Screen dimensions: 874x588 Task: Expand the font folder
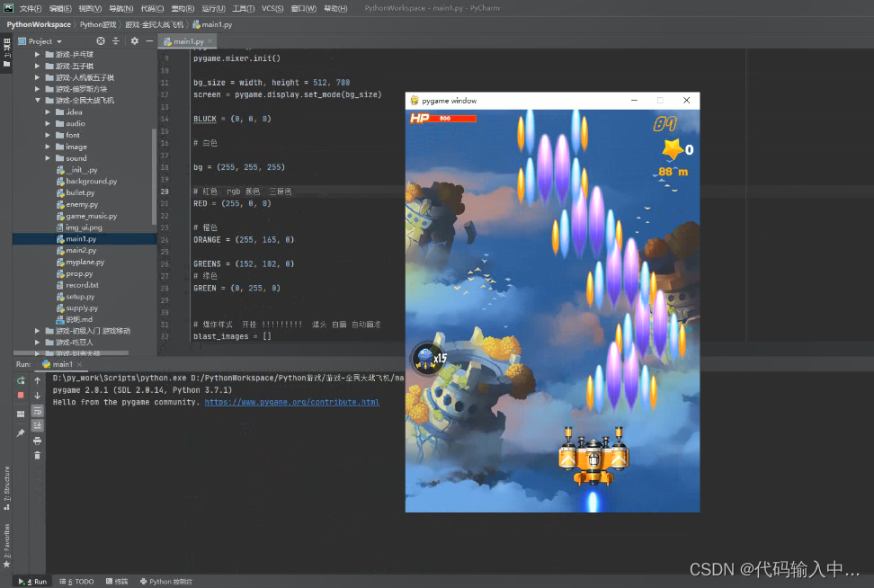coord(48,135)
